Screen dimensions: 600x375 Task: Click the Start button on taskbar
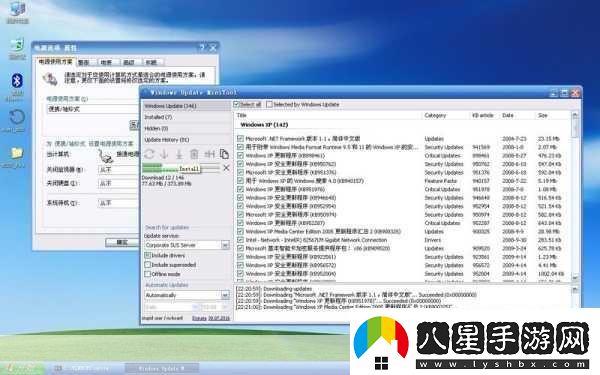[x=23, y=368]
